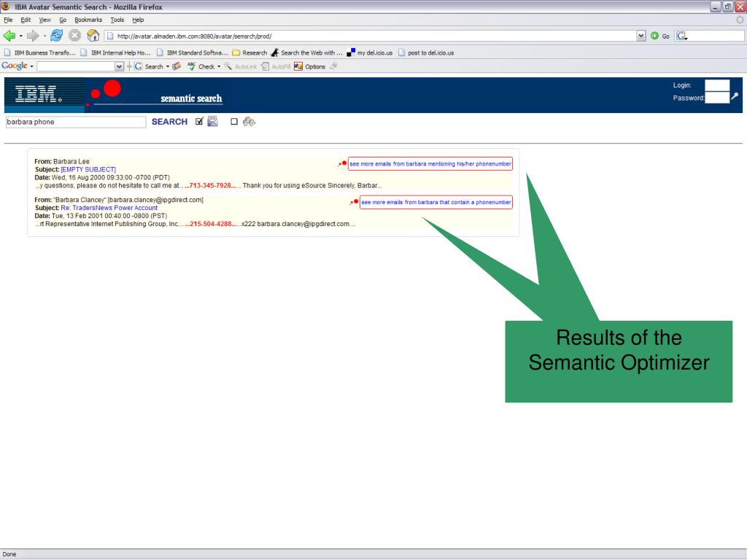Click the Password input field
This screenshot has height=560, width=747.
[717, 98]
